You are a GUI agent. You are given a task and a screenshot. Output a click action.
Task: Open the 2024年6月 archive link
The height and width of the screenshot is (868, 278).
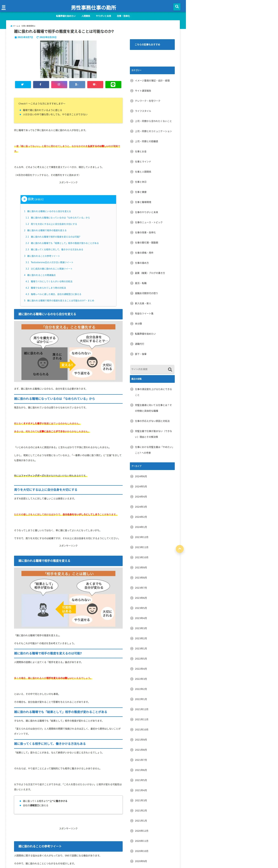[x=141, y=476]
